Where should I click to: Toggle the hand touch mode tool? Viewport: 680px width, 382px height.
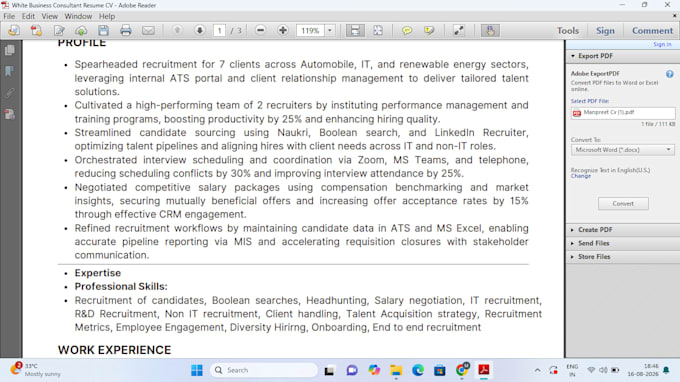490,30
